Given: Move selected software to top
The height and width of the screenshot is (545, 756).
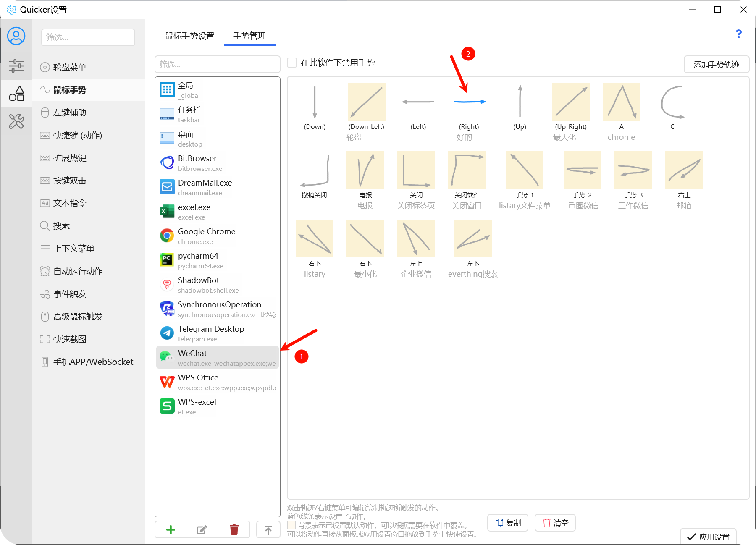Looking at the screenshot, I should [x=268, y=529].
